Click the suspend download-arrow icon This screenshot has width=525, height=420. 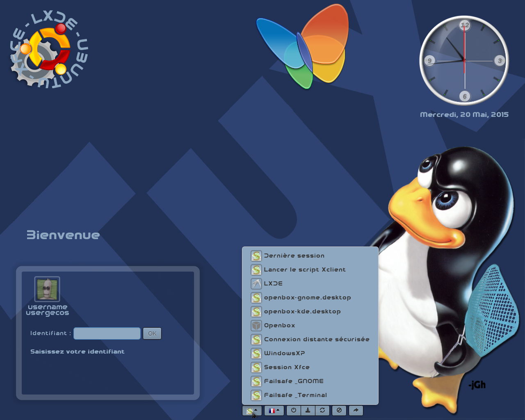308,410
